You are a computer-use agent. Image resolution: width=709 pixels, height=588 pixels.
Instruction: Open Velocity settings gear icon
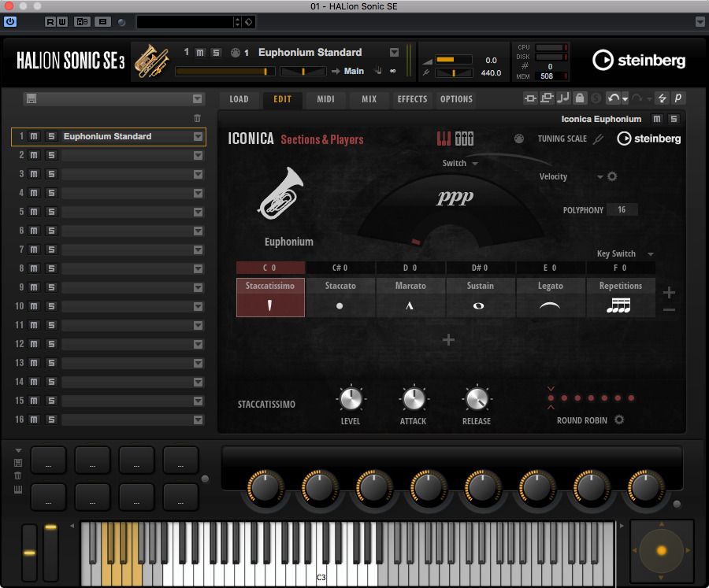[x=612, y=176]
